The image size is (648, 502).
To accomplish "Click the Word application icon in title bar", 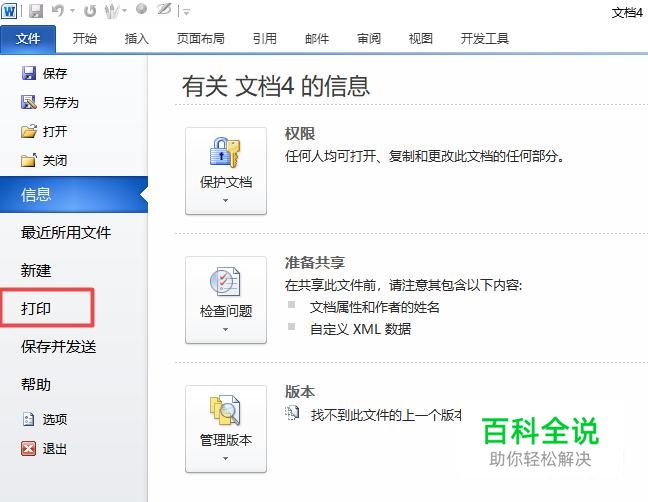I will click(9, 11).
